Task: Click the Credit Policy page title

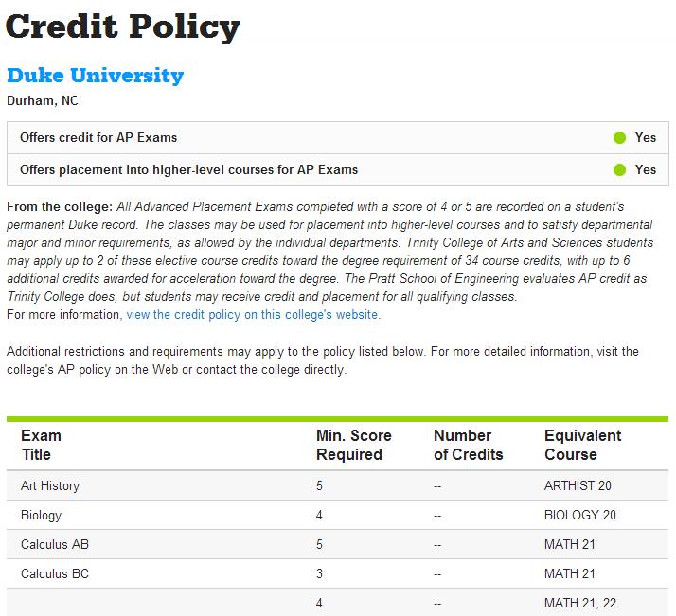Action: pos(122,26)
